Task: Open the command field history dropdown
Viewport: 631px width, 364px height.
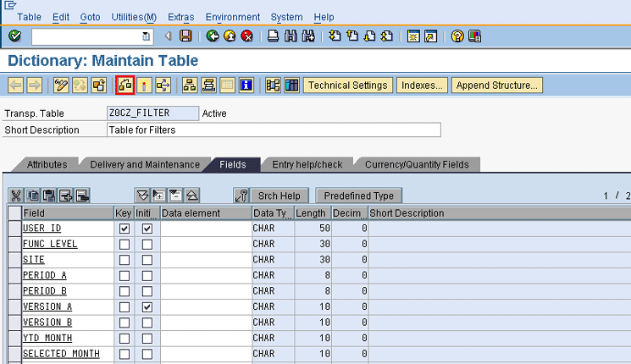Action: (147, 36)
